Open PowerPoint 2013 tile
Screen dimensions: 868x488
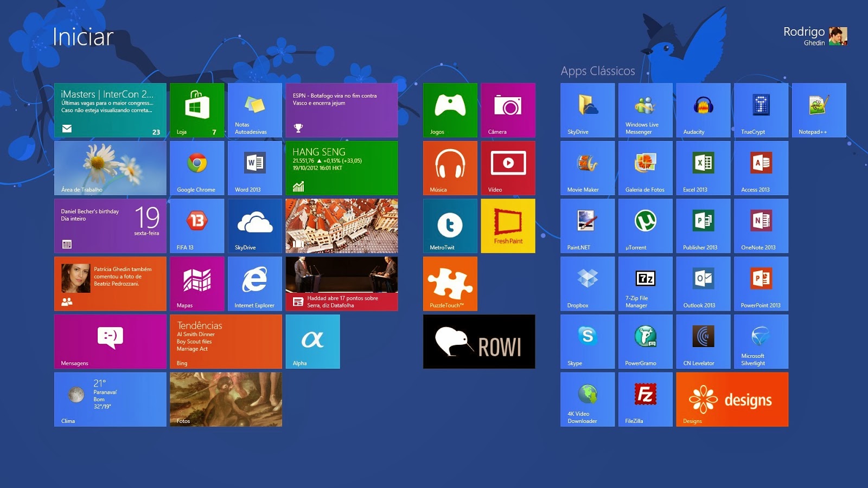[761, 284]
